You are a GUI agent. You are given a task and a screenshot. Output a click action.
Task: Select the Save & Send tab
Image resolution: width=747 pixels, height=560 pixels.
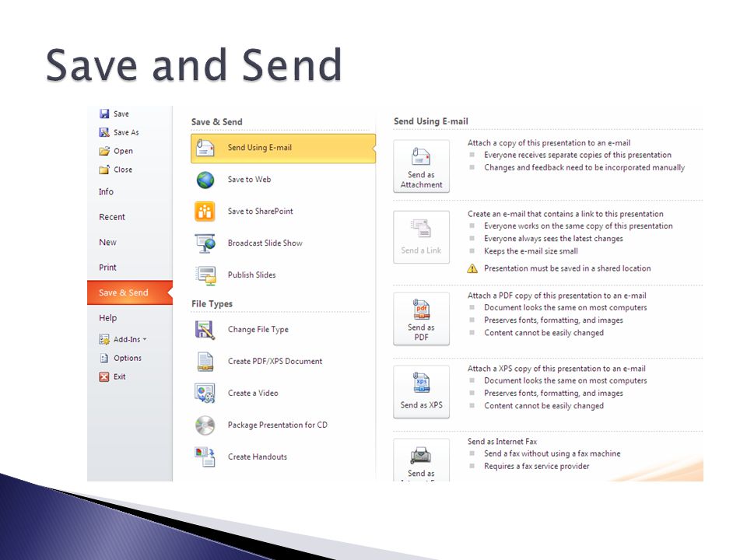pos(130,292)
